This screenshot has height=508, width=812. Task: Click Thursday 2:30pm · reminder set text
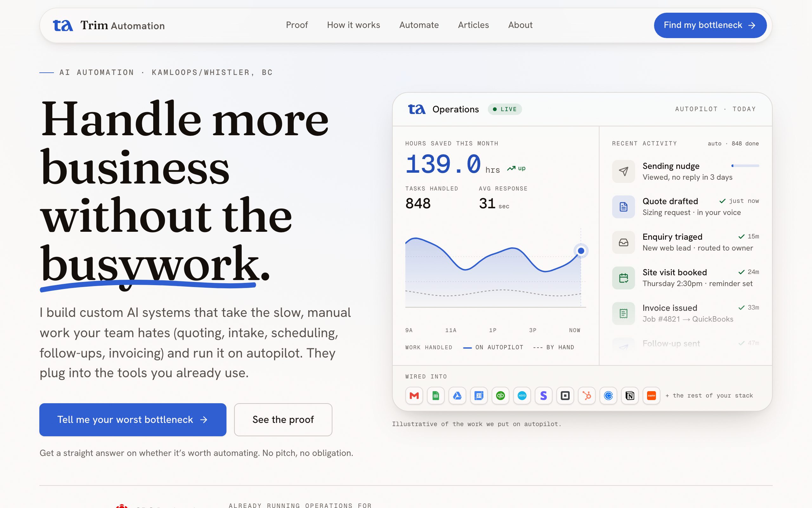pyautogui.click(x=697, y=284)
